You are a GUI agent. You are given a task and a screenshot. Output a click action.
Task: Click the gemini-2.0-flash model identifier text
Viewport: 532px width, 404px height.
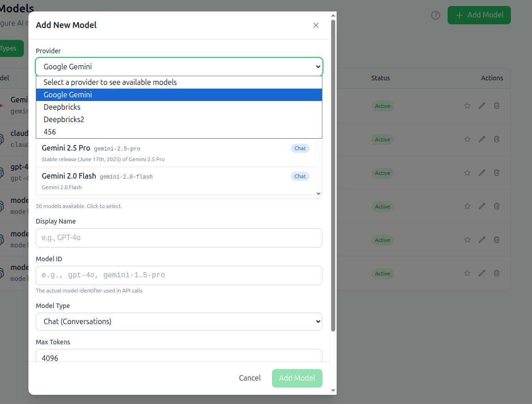[126, 177]
